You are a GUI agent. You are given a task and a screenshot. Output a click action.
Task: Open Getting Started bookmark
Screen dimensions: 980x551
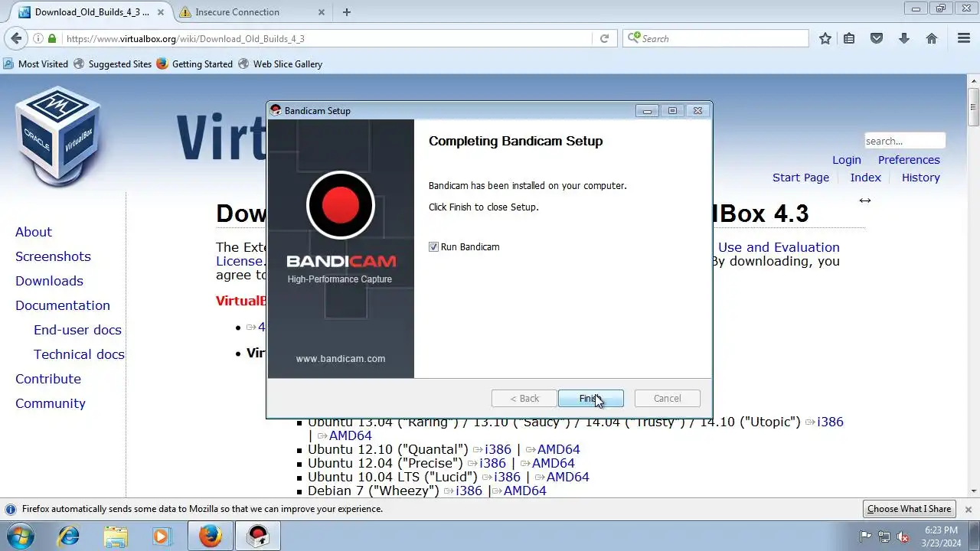click(194, 64)
